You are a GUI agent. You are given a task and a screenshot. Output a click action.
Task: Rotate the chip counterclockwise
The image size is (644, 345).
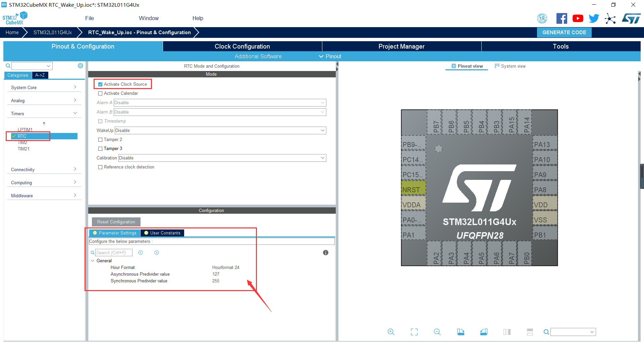[484, 332]
